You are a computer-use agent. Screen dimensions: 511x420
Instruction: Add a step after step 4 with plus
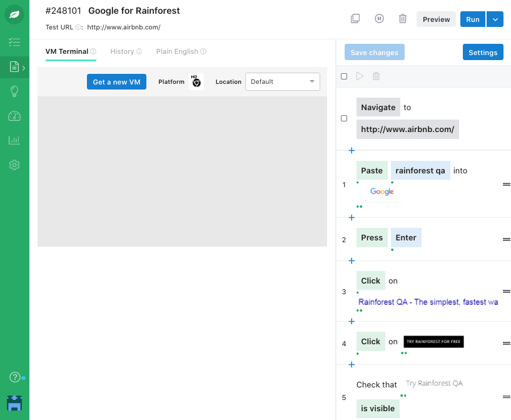point(352,364)
